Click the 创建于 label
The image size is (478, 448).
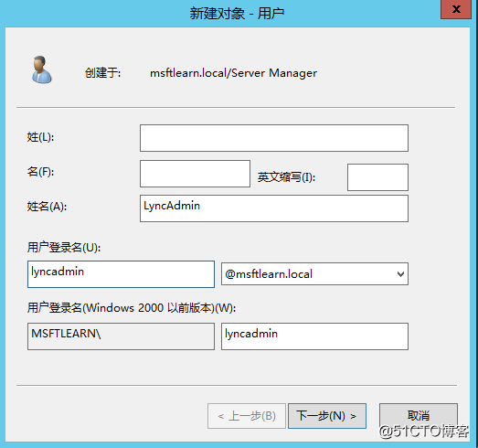(102, 73)
